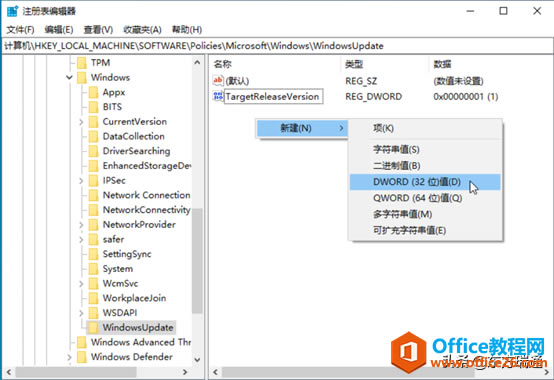Choose 多字符串值(M) in submenu

[425, 214]
